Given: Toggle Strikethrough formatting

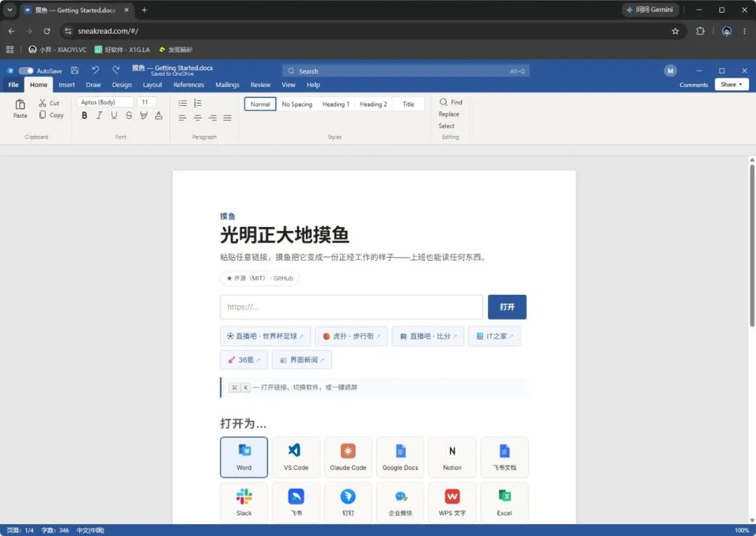Looking at the screenshot, I should pyautogui.click(x=129, y=116).
